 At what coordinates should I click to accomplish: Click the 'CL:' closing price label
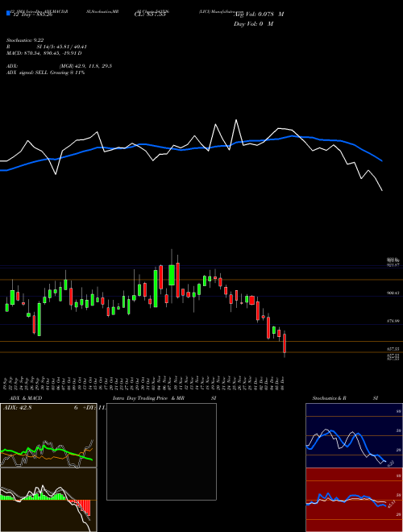point(148,15)
